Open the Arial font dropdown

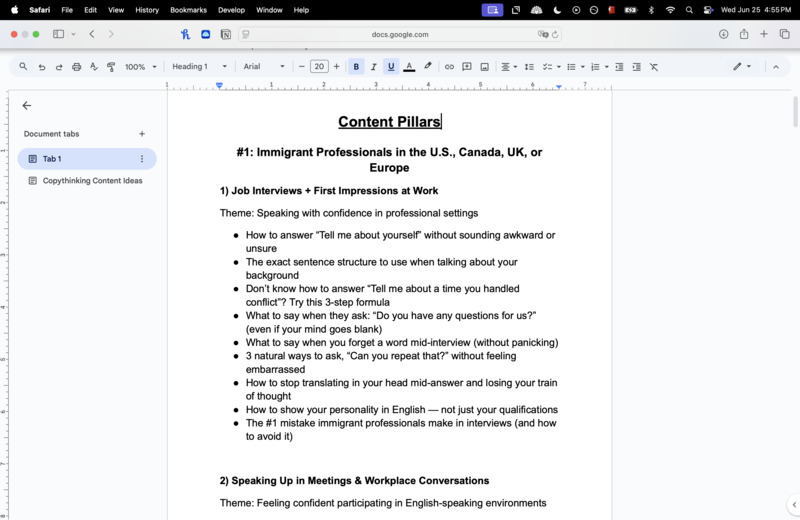coord(264,66)
